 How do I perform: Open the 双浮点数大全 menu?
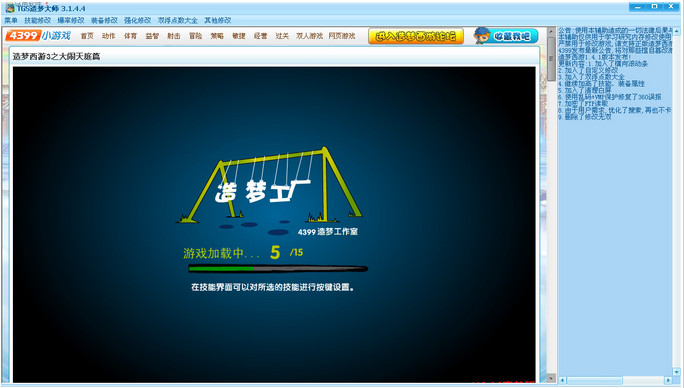pyautogui.click(x=178, y=21)
